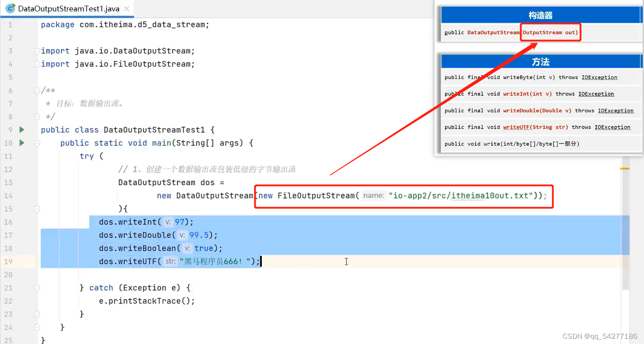Click the Java class icon on the tab
Screen dimensions: 644x344
click(10, 8)
